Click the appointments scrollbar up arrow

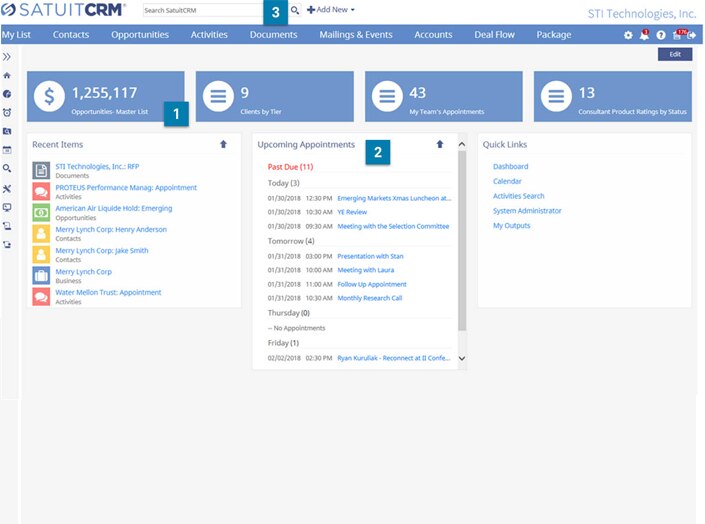coord(462,144)
